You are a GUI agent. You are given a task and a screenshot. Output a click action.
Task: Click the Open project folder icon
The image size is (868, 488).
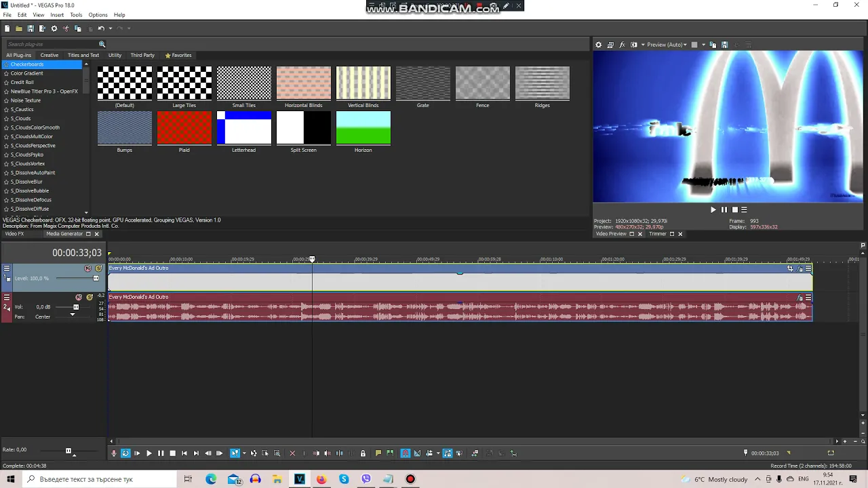pyautogui.click(x=18, y=28)
